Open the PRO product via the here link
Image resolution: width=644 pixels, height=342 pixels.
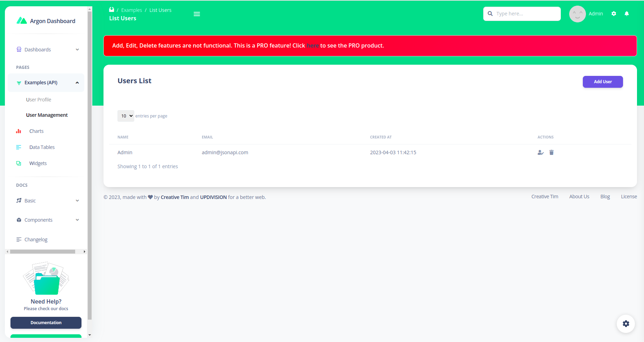click(x=313, y=45)
